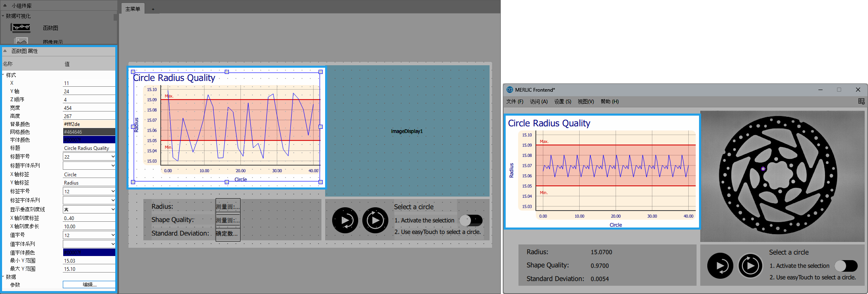Select the continuous-run button in the designer canvas

point(375,220)
